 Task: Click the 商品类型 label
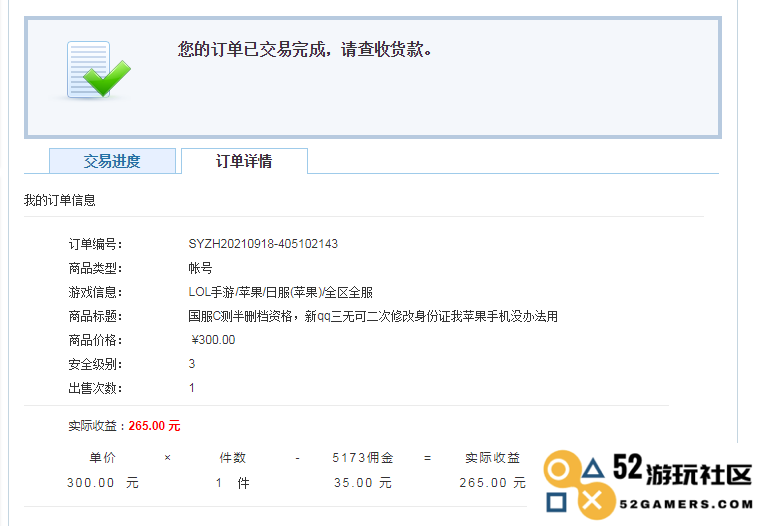tap(95, 268)
